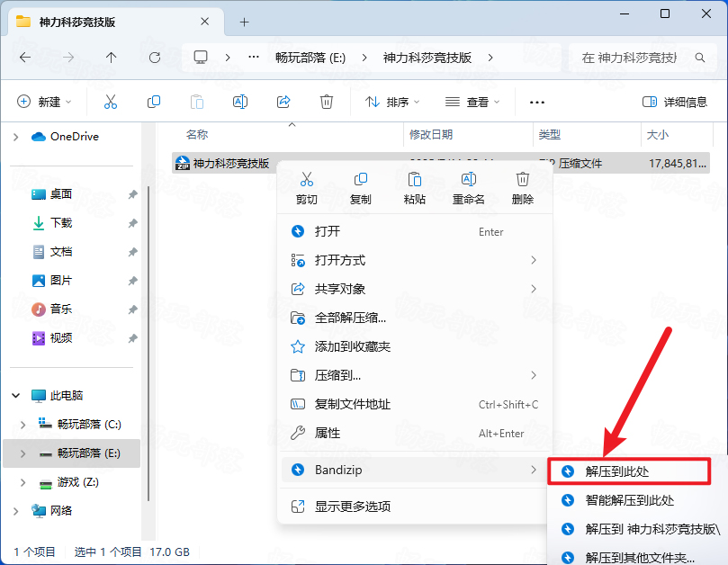Open 属性 from the context menu
The height and width of the screenshot is (565, 728).
(415, 433)
